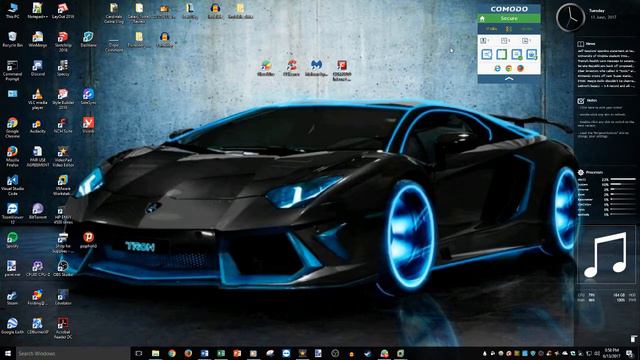Open Chrome from the Comodo widget browsers row
640x360 pixels.
509,68
